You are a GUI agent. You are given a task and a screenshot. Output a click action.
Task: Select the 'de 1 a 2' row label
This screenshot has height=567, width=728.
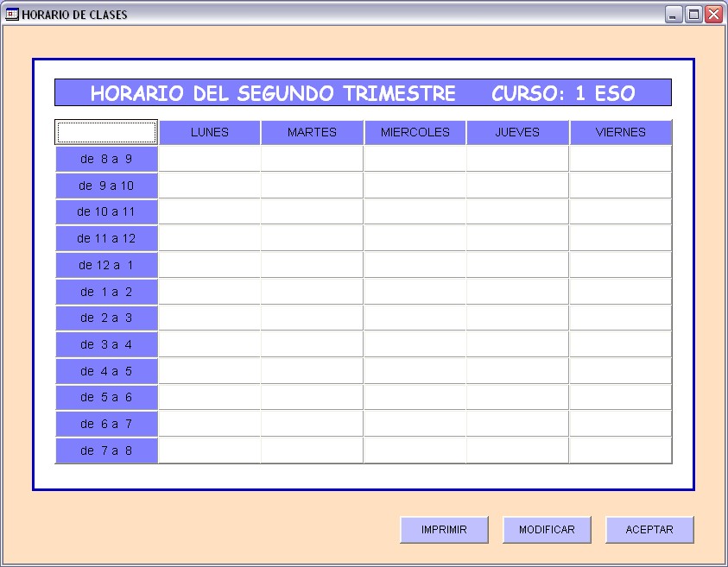pos(106,292)
